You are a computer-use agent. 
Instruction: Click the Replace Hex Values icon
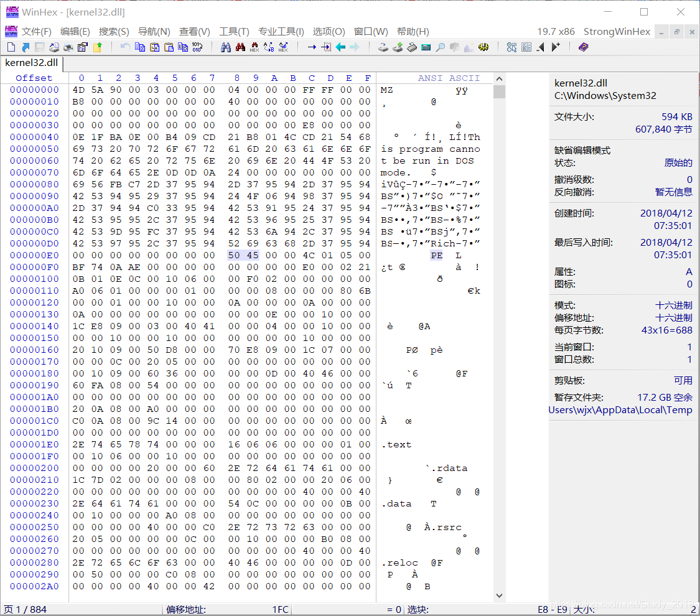tap(283, 47)
